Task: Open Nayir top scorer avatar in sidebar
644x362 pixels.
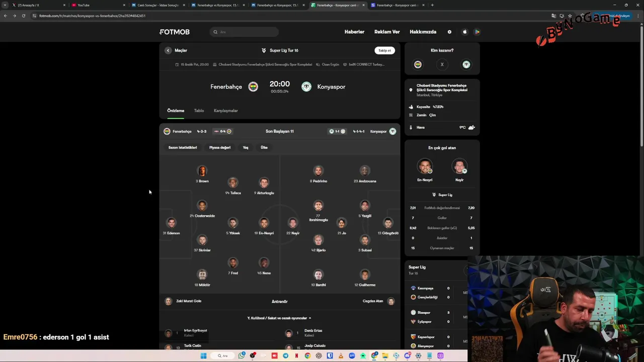Action: [459, 166]
